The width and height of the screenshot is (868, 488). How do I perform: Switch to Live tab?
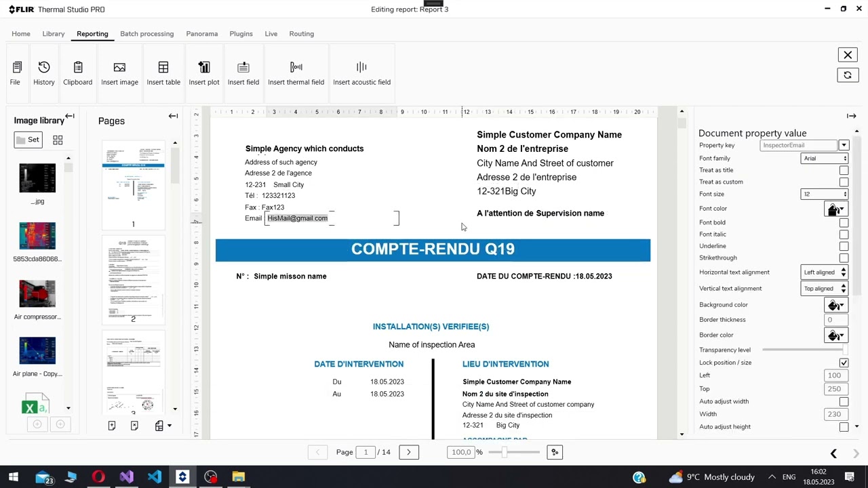[x=271, y=34]
